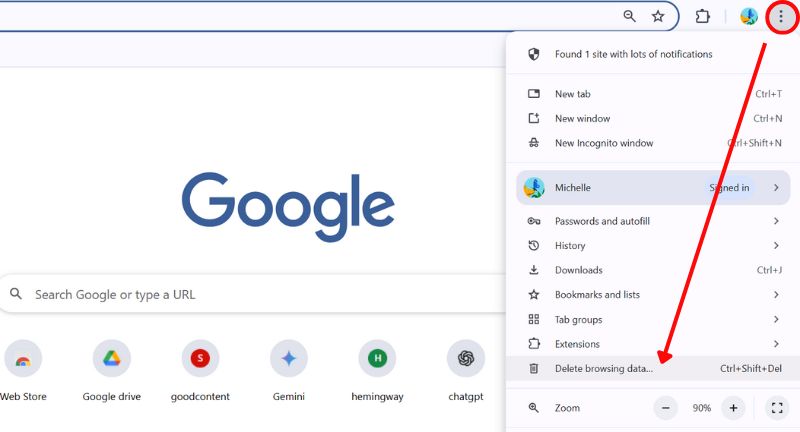Click the Bookmarks star icon in menu
800x432 pixels.
click(x=534, y=294)
